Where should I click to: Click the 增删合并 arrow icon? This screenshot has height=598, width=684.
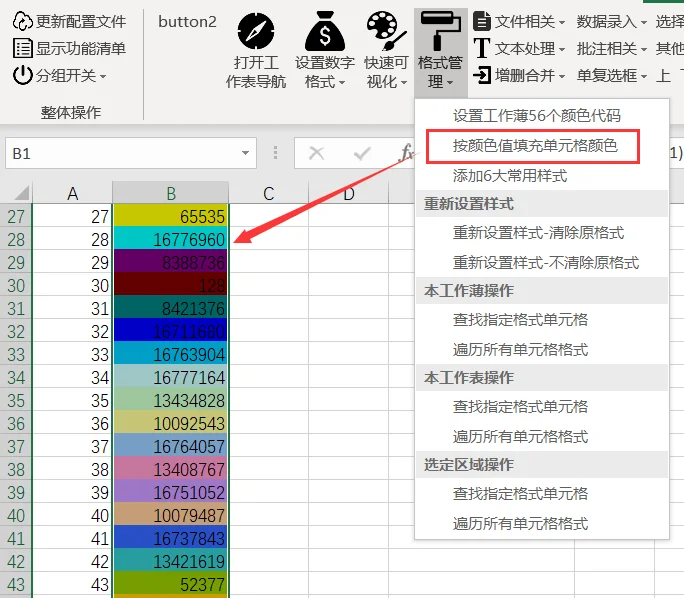click(482, 75)
